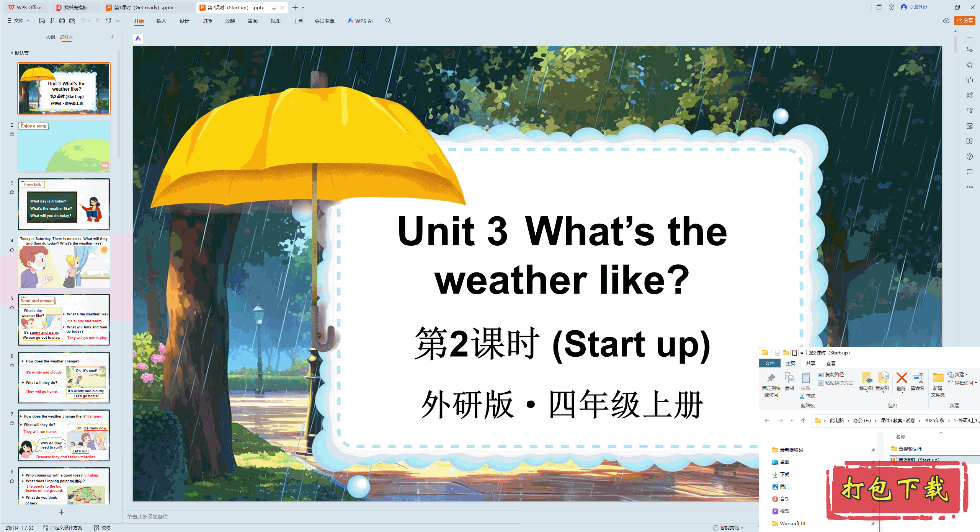Click the notes field 单击此处添加备注
This screenshot has width=980, height=532.
point(147,517)
